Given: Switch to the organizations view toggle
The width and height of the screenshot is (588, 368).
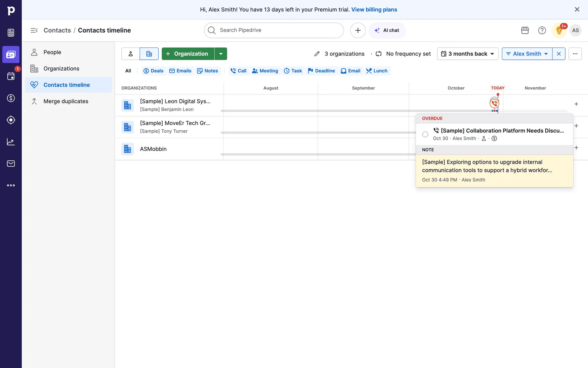Looking at the screenshot, I should 149,54.
